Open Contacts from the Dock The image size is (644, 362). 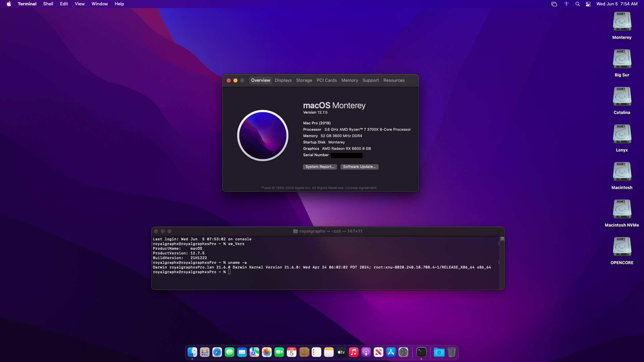click(304, 352)
